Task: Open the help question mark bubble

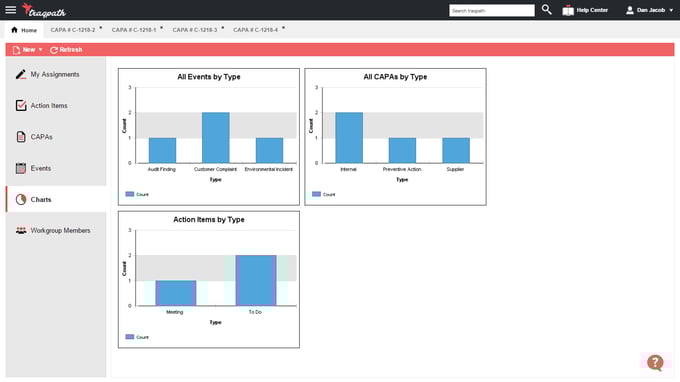Action: tap(655, 362)
